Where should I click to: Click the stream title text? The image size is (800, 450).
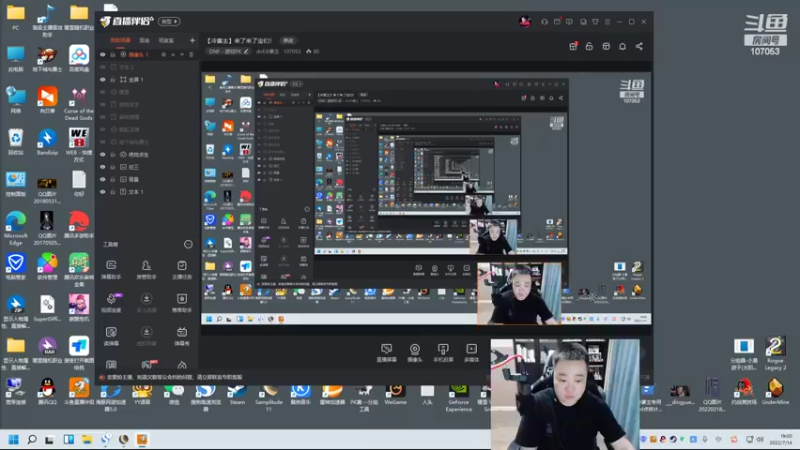(239, 40)
